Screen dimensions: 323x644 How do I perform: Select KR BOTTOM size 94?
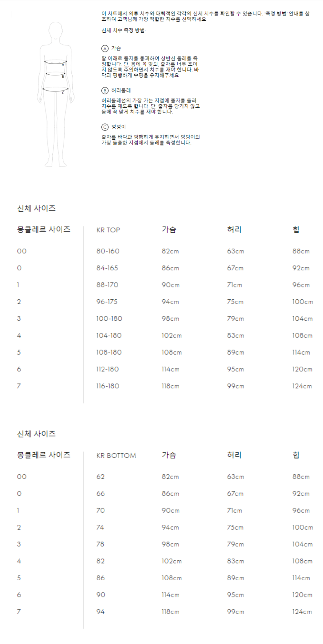click(x=100, y=611)
